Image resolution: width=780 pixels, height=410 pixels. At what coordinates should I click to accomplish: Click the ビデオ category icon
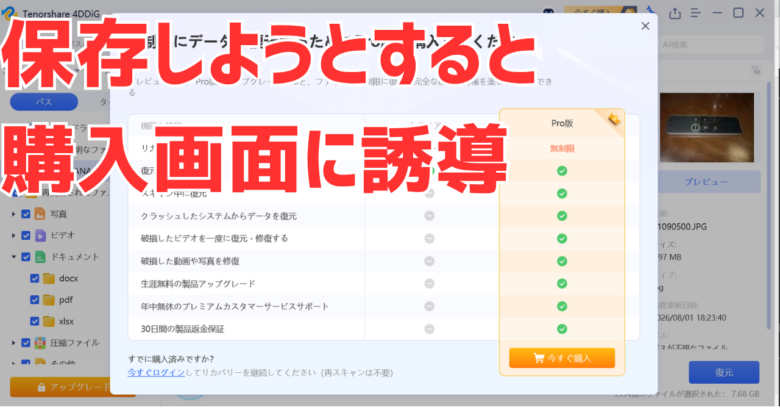pyautogui.click(x=40, y=235)
